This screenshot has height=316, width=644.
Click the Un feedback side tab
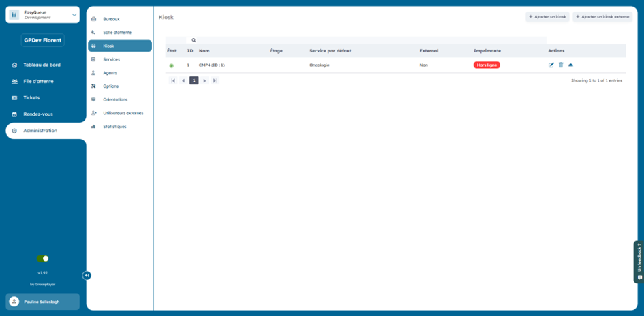click(x=639, y=262)
